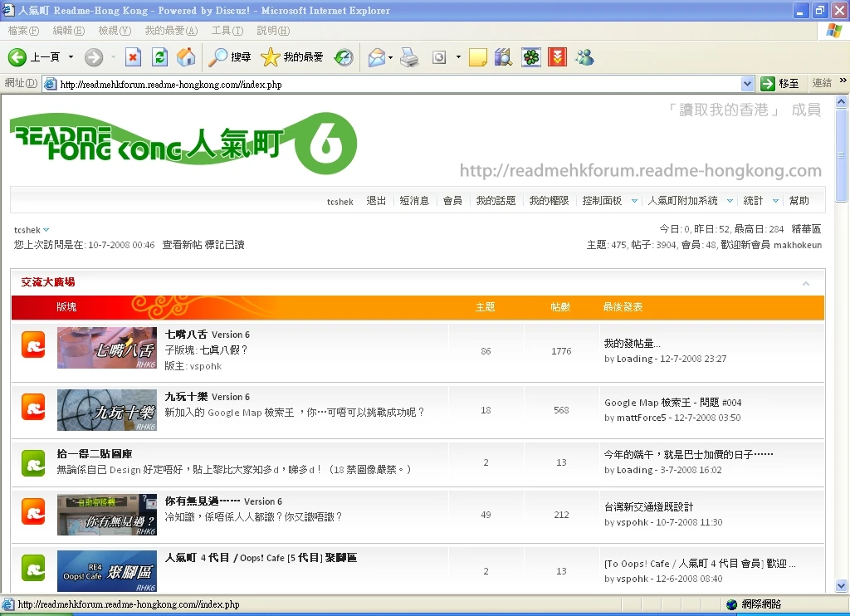This screenshot has width=850, height=616.
Task: Click the Stop loading icon
Action: tap(133, 57)
